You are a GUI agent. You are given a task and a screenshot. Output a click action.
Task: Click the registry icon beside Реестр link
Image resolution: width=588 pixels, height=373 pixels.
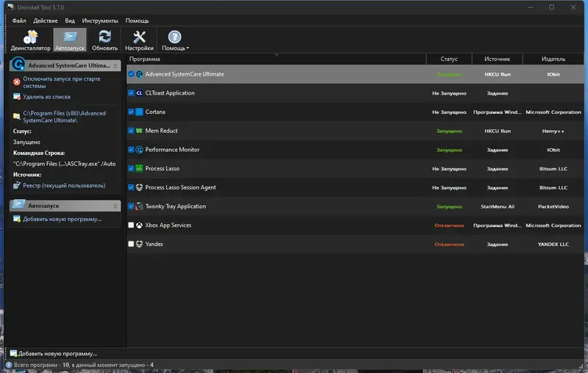pos(16,185)
